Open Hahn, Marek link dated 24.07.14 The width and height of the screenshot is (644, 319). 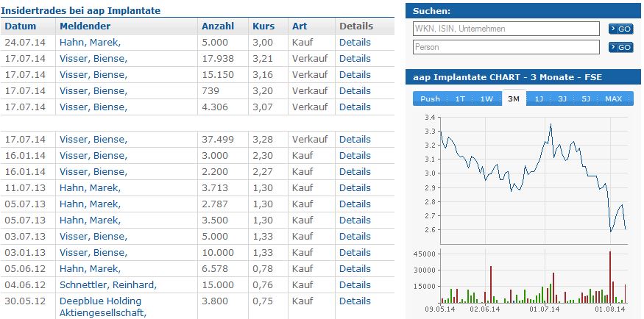(x=90, y=43)
